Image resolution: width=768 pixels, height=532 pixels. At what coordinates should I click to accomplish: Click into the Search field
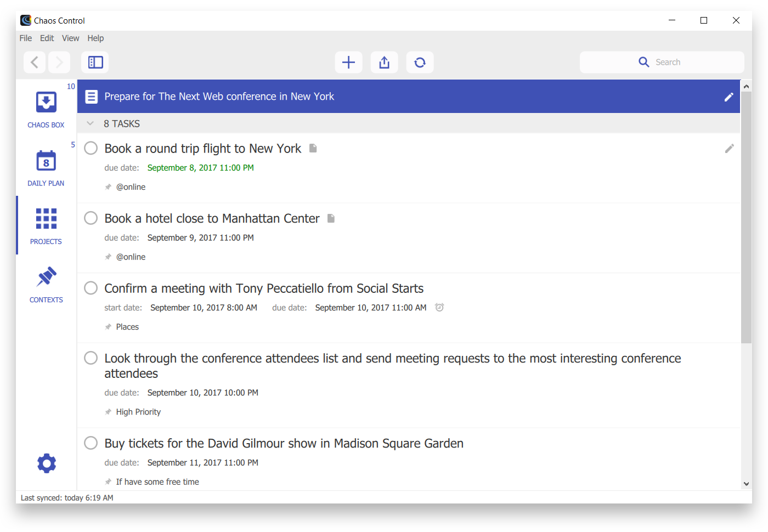pos(667,63)
